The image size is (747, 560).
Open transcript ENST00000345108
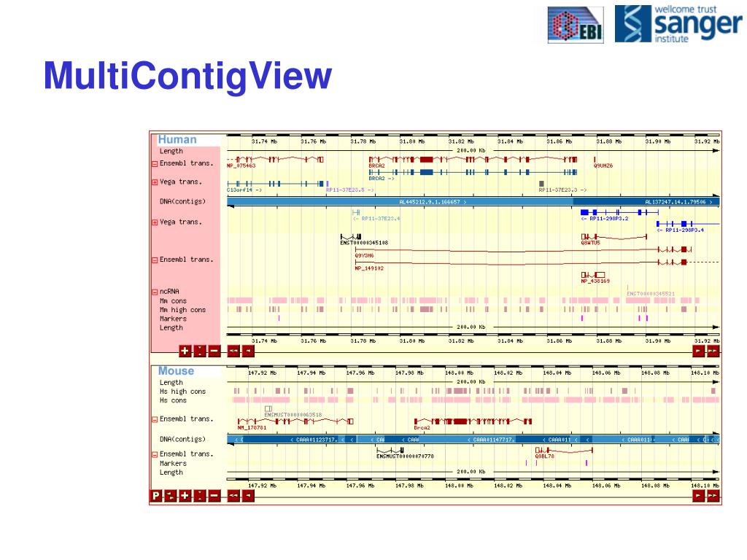tap(364, 242)
